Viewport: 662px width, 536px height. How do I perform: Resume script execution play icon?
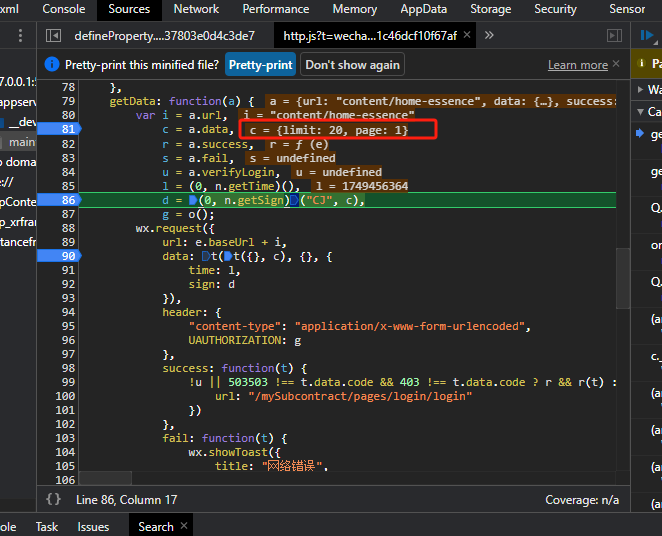(646, 35)
